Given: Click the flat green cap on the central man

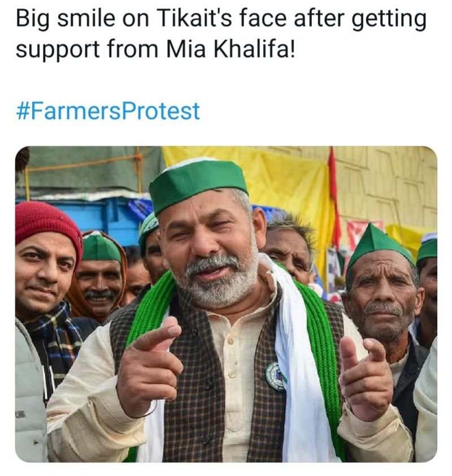Looking at the screenshot, I should coord(197,185).
